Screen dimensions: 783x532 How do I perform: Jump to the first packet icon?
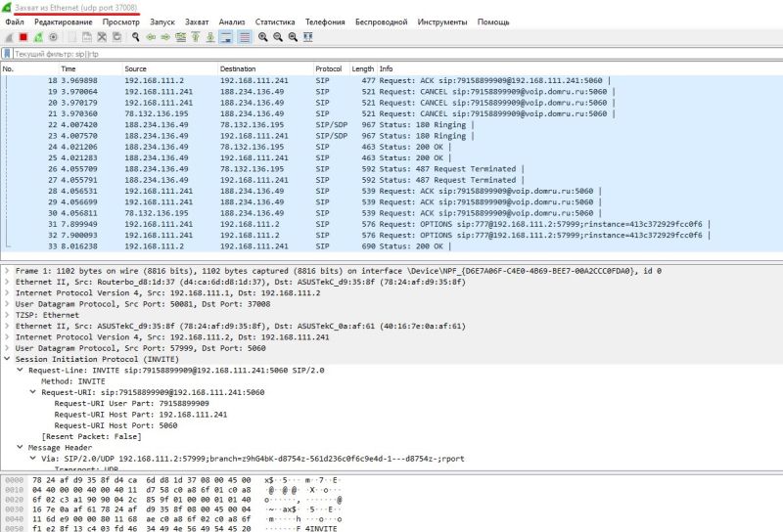pyautogui.click(x=196, y=37)
